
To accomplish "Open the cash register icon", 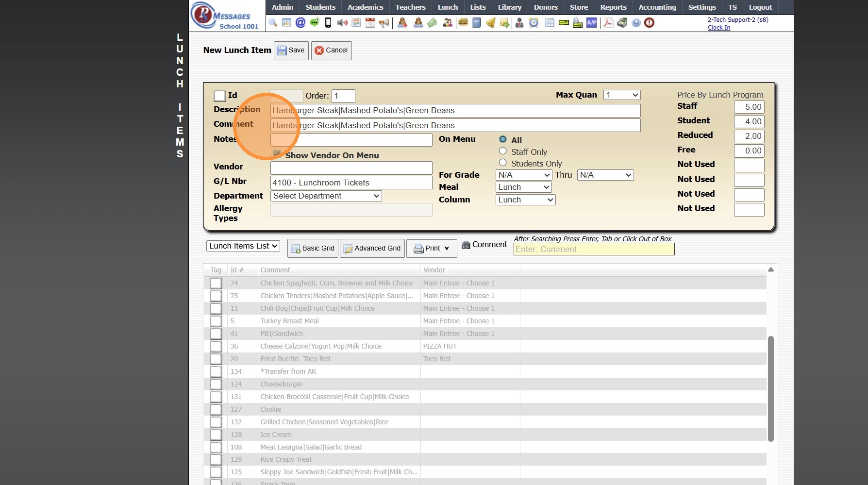I will point(622,23).
